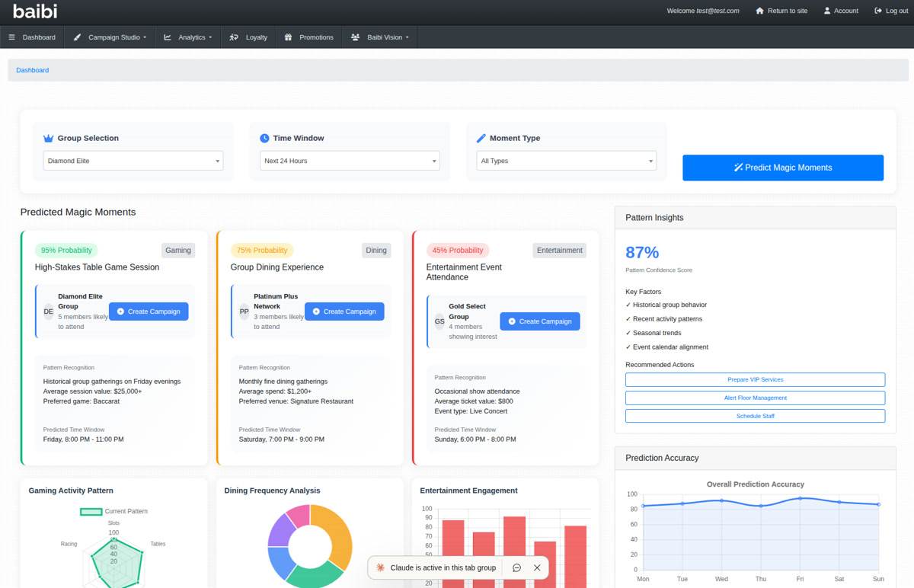Click the Loyalty handshake icon
Image resolution: width=914 pixels, height=588 pixels.
pos(234,37)
